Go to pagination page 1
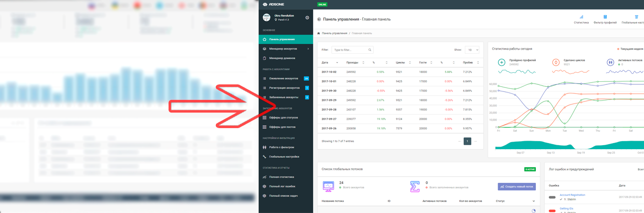This screenshot has width=644, height=213. (467, 141)
